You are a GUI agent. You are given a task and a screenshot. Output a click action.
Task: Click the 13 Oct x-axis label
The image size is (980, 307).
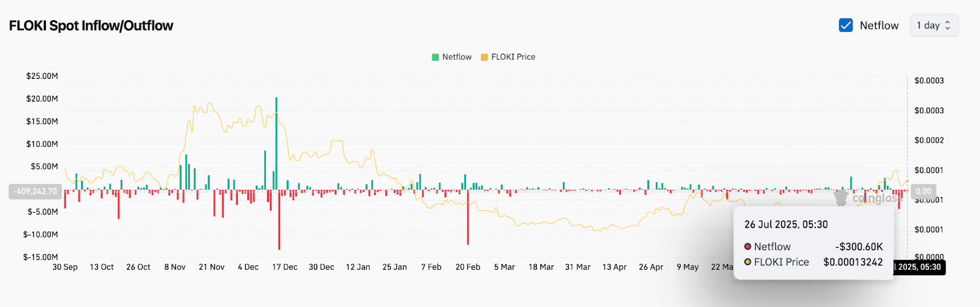pyautogui.click(x=102, y=267)
